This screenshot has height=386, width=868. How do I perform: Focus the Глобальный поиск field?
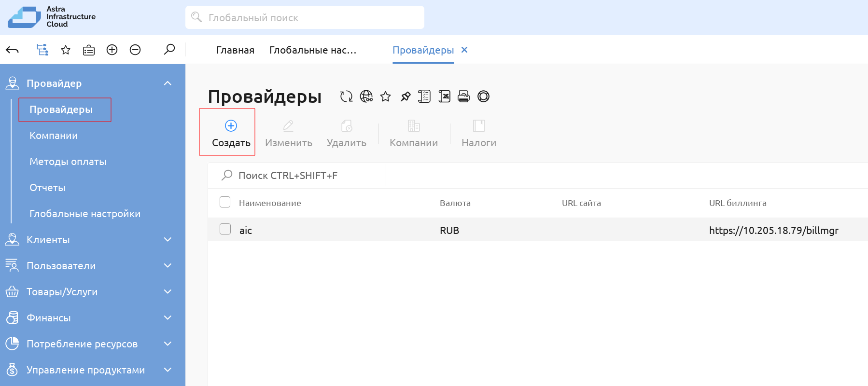tap(305, 18)
